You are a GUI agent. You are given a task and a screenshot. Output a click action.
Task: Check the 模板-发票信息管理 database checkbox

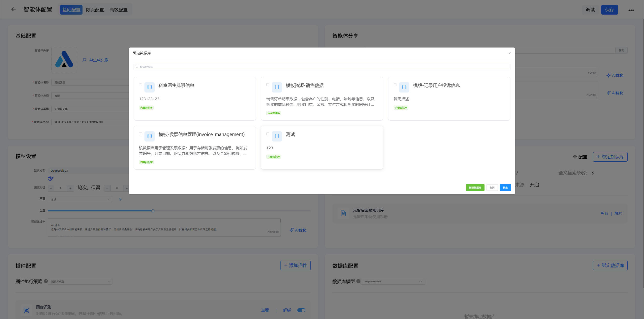tap(140, 134)
